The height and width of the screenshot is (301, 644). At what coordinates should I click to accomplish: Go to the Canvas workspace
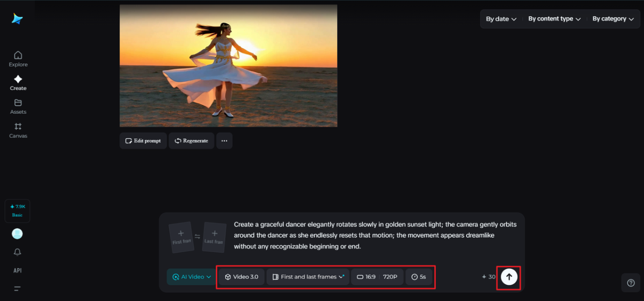18,130
